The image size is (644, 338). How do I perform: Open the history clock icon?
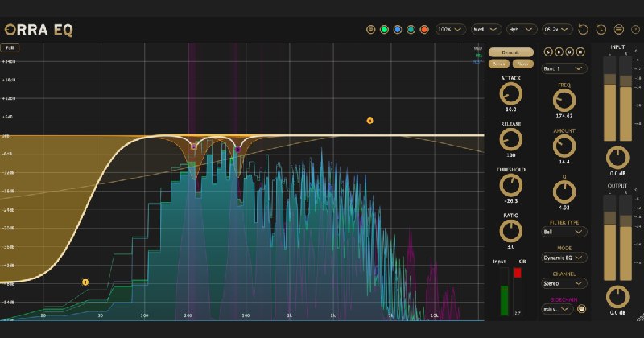coord(601,30)
